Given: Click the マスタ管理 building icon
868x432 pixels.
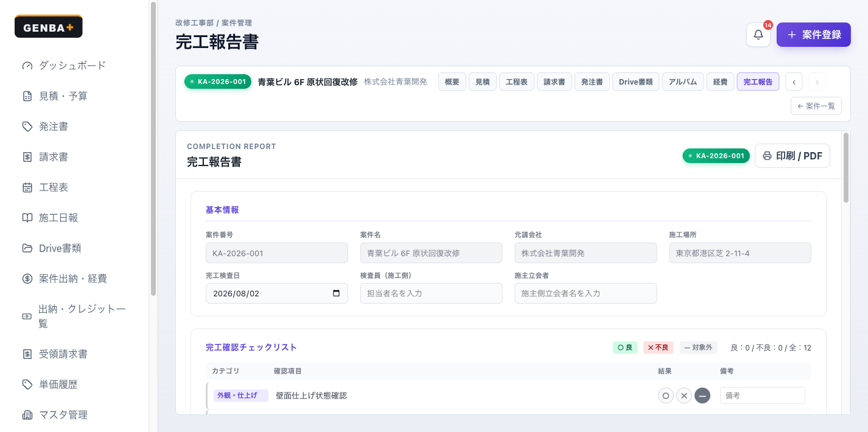Looking at the screenshot, I should coord(27,415).
